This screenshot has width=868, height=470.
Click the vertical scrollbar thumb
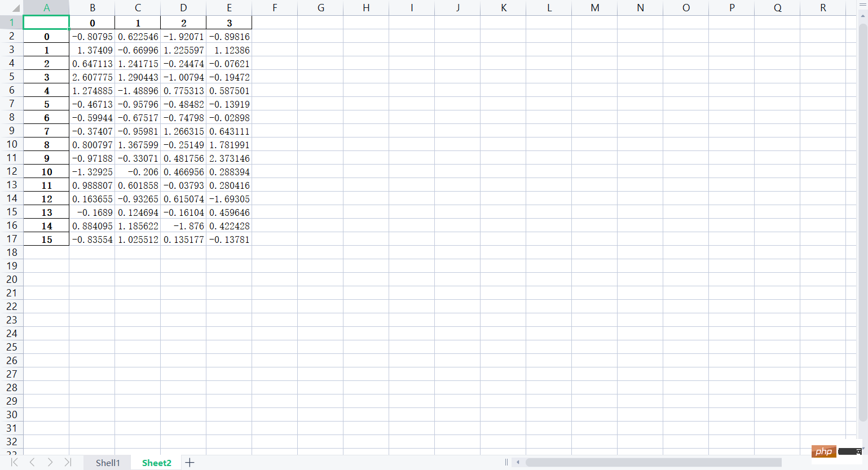[x=862, y=223]
